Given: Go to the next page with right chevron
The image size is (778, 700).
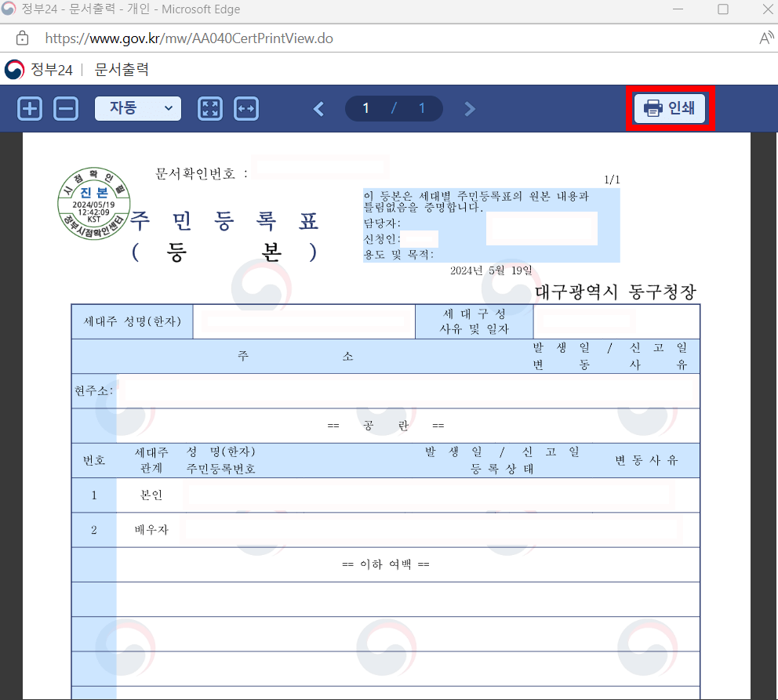Looking at the screenshot, I should pos(469,108).
